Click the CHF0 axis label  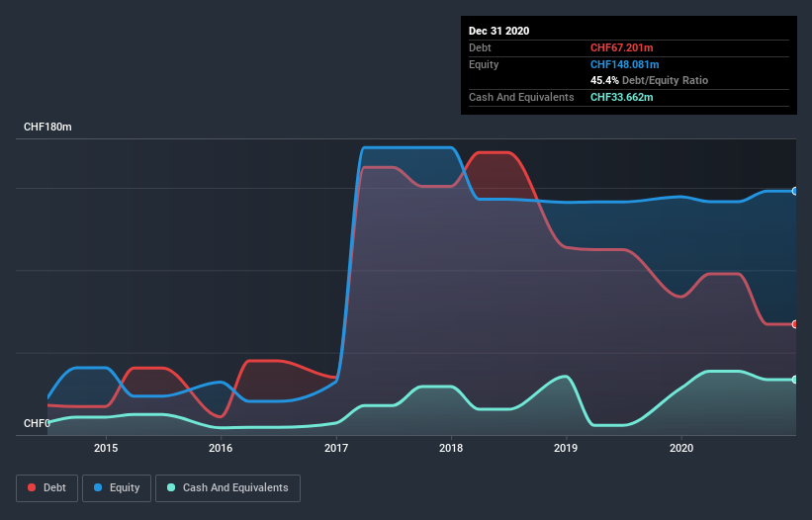point(37,423)
